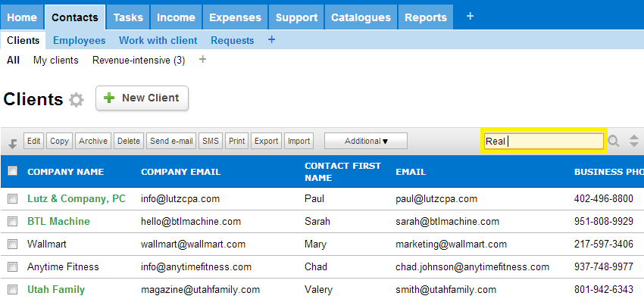Open the Requests sub-tab

(x=232, y=41)
